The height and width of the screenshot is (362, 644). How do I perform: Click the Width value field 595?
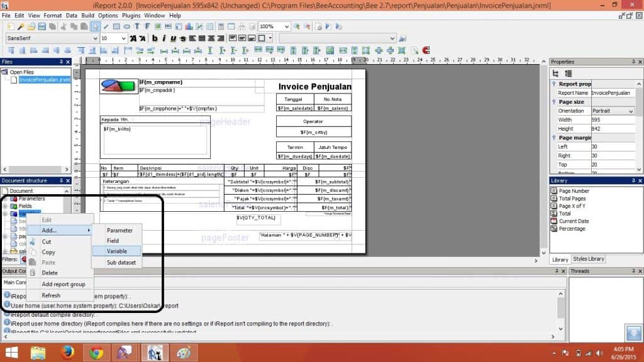[613, 120]
